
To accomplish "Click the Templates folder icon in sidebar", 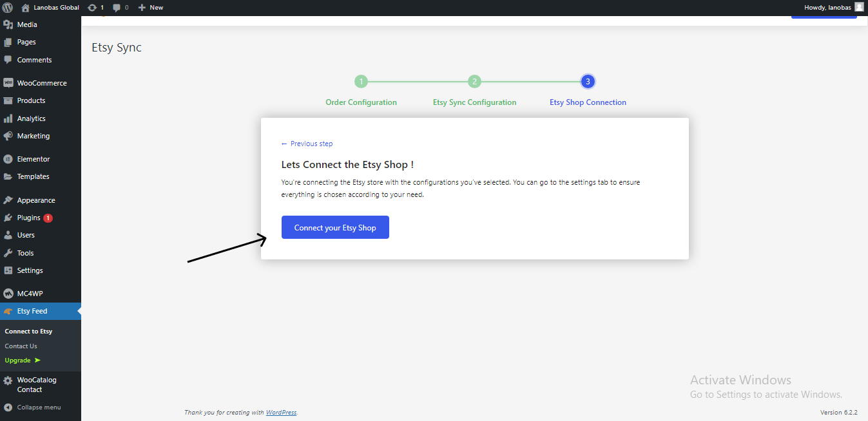I will pos(8,176).
